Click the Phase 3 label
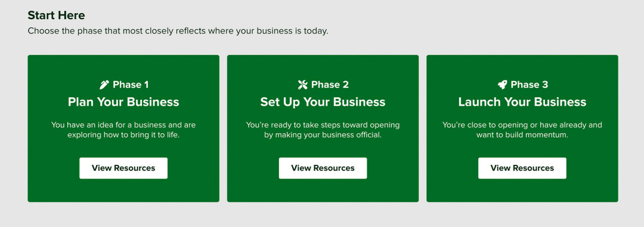The width and height of the screenshot is (644, 227). tap(529, 85)
